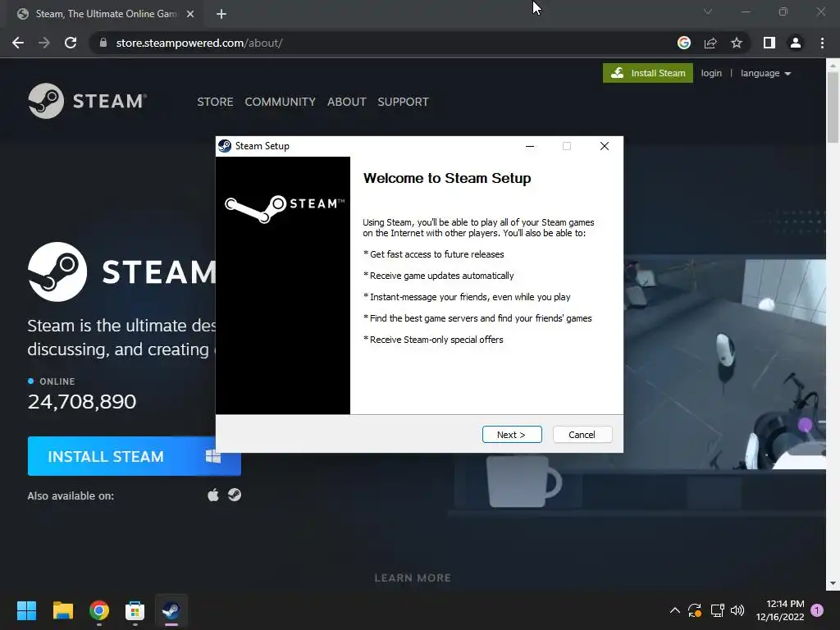Go back in the browser

coord(18,43)
